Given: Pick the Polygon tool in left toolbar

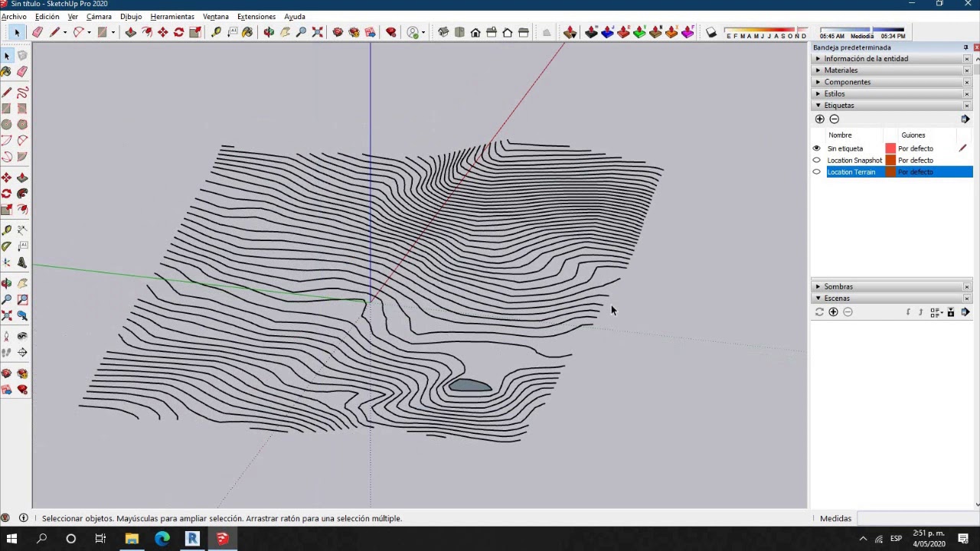Looking at the screenshot, I should coord(22,125).
